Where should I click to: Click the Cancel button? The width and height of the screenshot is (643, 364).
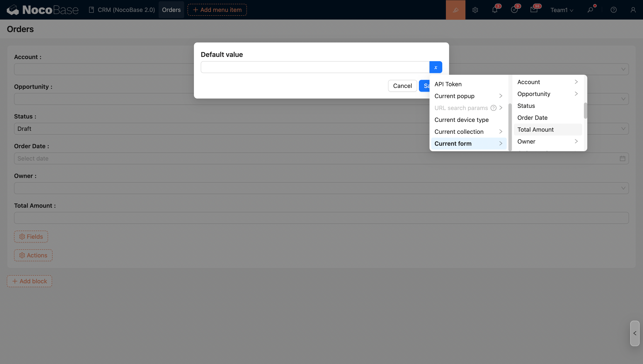402,86
